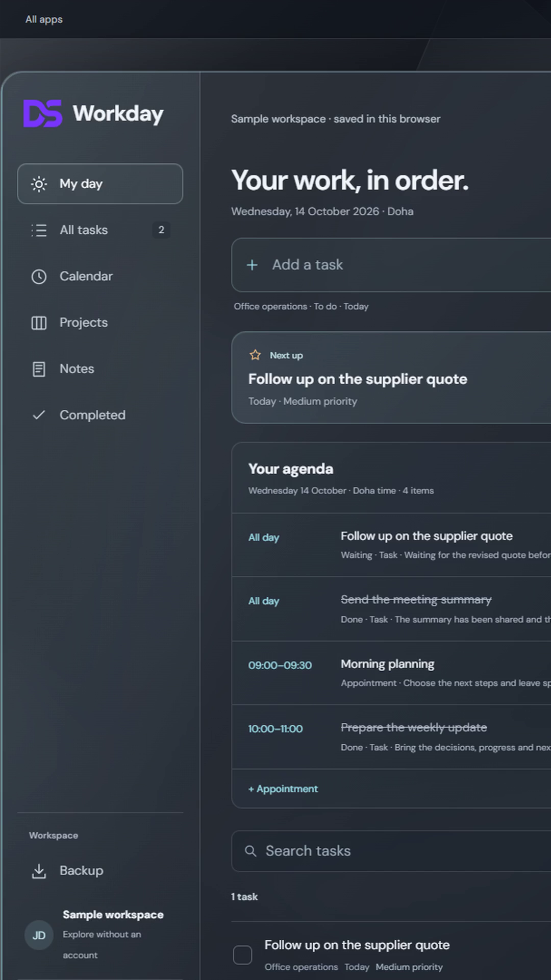This screenshot has height=980, width=551.
Task: Add a new appointment to the agenda
Action: pyautogui.click(x=283, y=789)
